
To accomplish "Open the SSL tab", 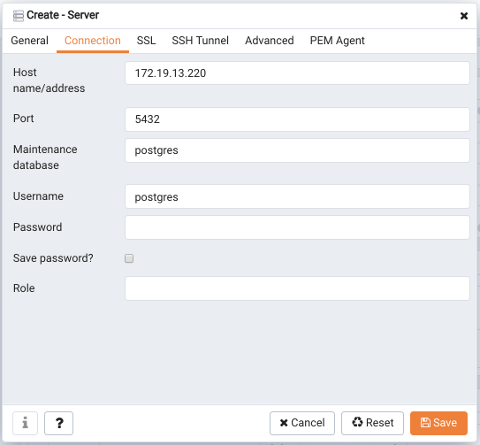I will coord(146,40).
